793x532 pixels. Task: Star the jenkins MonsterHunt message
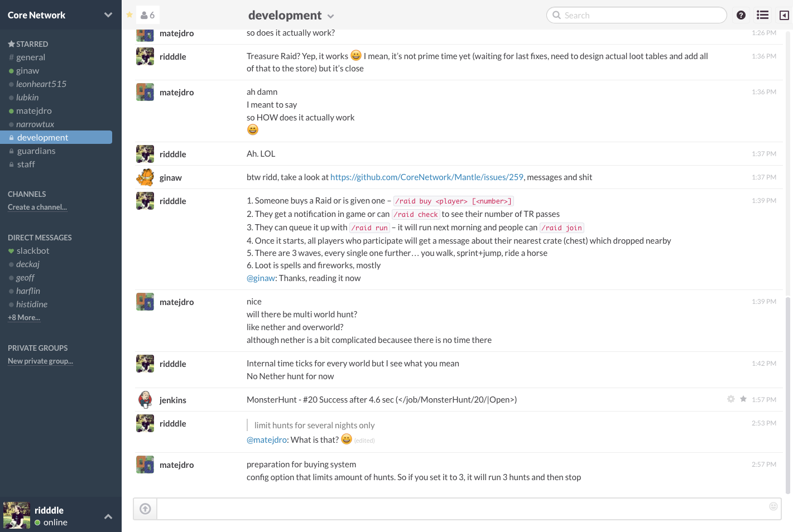pyautogui.click(x=743, y=399)
